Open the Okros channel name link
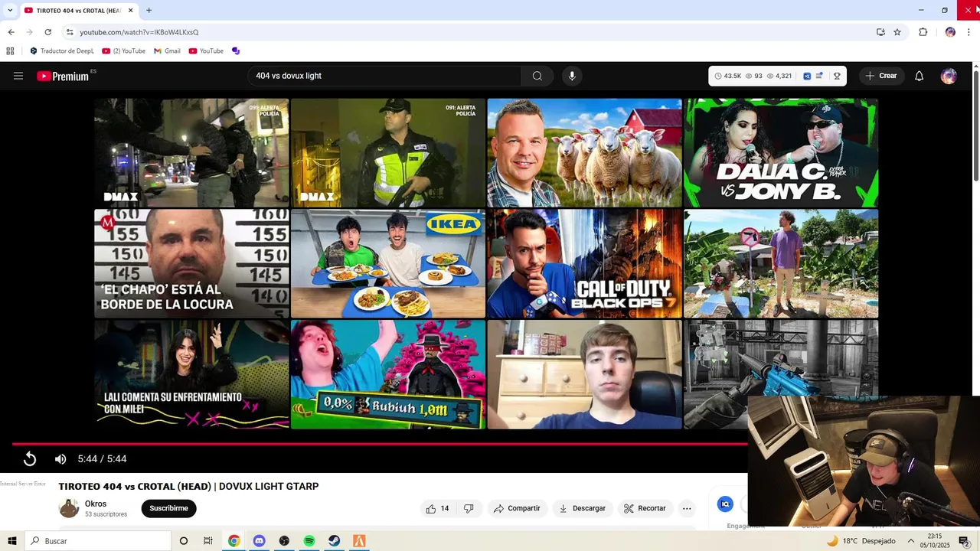 tap(96, 504)
